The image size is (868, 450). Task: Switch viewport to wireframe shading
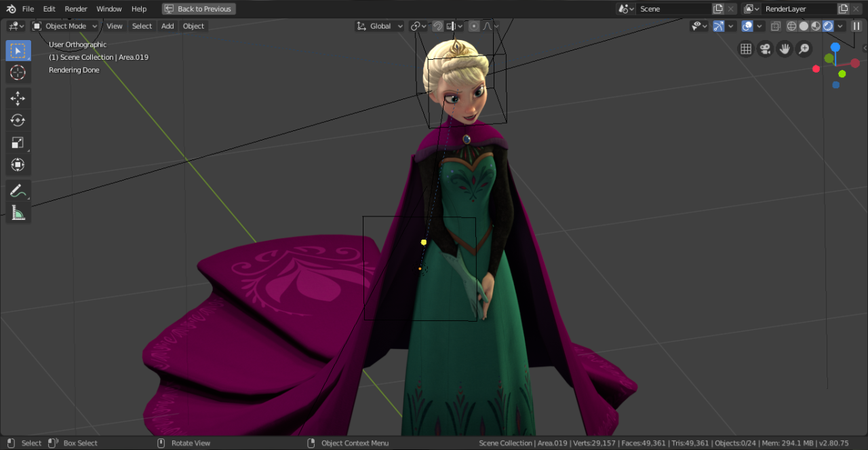[x=791, y=26]
